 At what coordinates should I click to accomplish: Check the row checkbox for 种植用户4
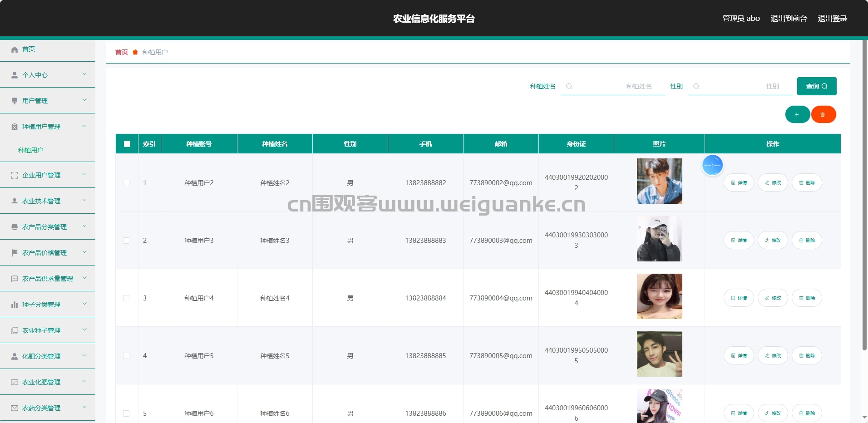pos(126,298)
